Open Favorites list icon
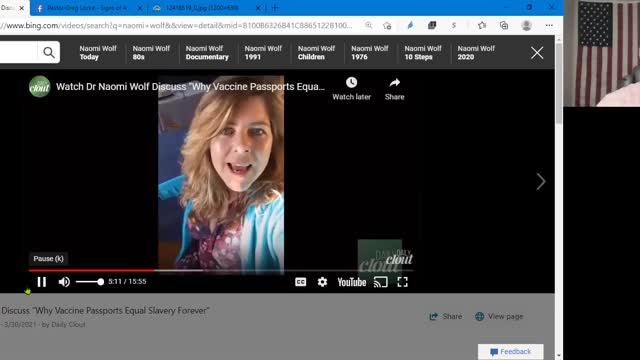Image resolution: width=640 pixels, height=360 pixels. tap(482, 25)
